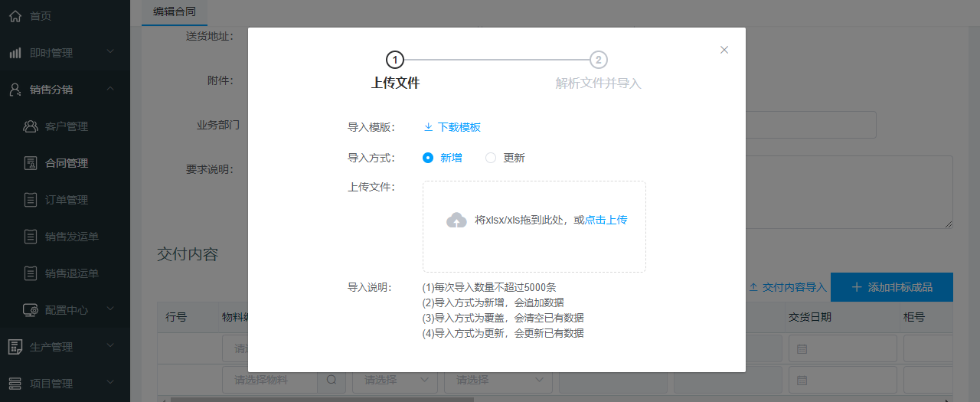
Task: Click the 生产管理 sidebar icon
Action: coord(15,347)
